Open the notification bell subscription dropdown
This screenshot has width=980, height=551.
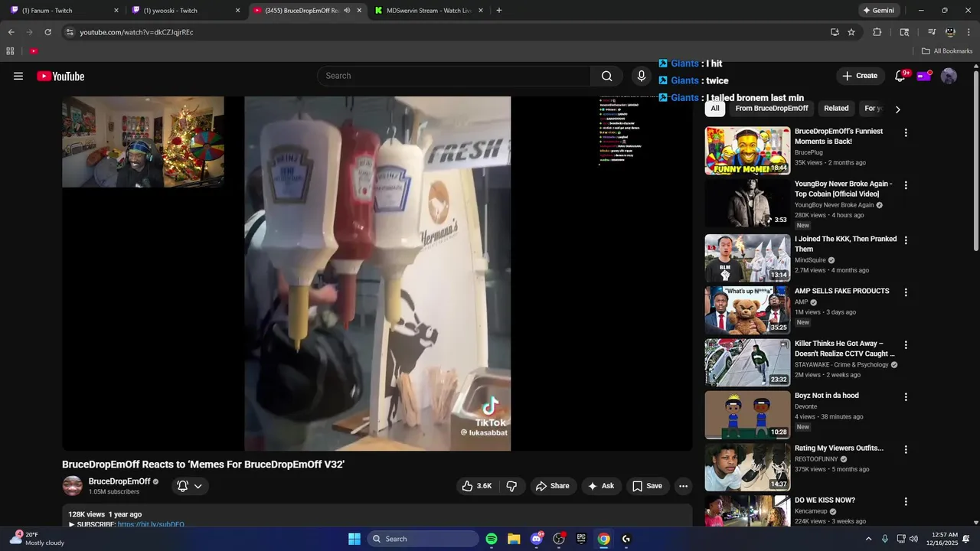coord(190,486)
